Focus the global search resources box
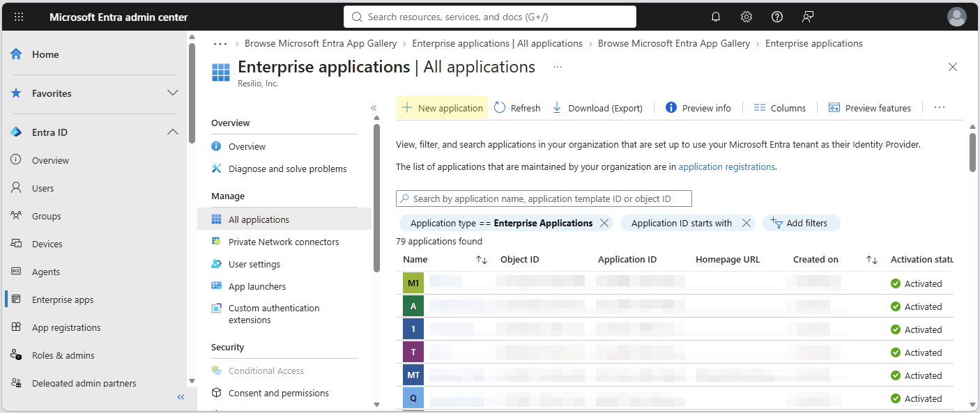The image size is (980, 413). pos(490,17)
